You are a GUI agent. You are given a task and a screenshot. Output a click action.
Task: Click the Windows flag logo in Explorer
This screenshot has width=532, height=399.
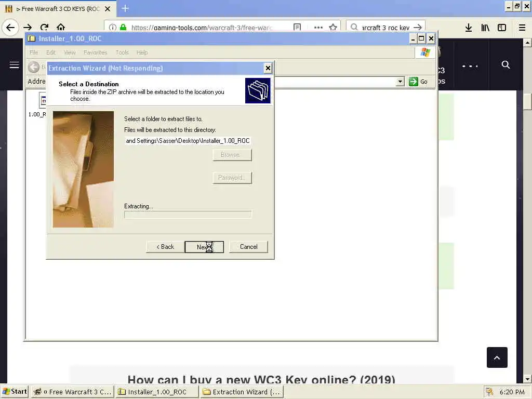[x=425, y=52]
